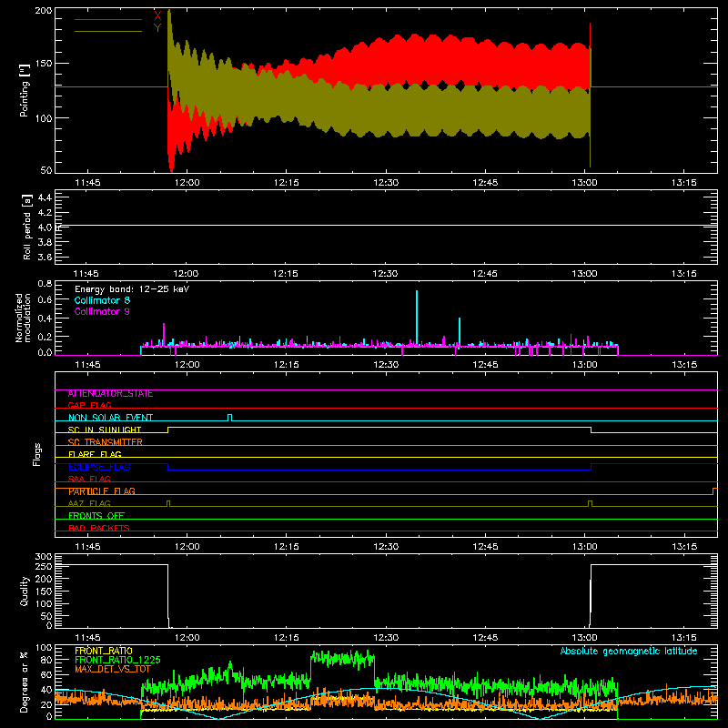Click the '12:30' tick under Pointing plot
This screenshot has height=728, width=728.
[x=386, y=183]
